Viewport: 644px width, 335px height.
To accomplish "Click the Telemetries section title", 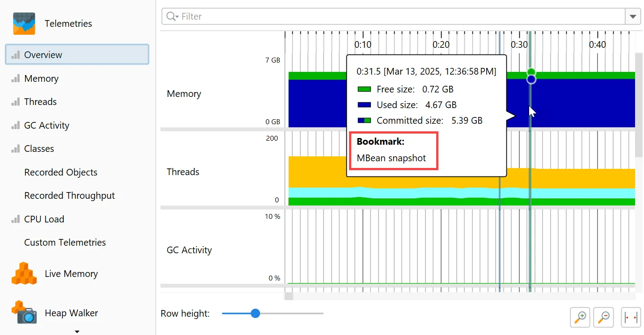I will [68, 24].
